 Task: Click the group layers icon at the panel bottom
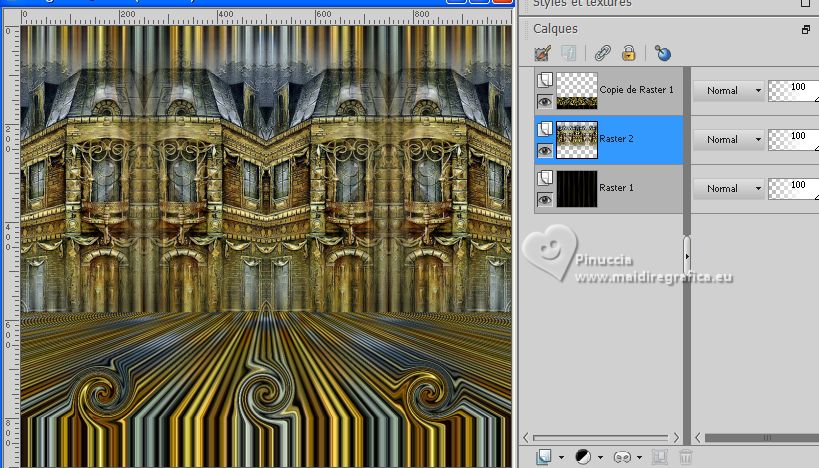point(660,457)
